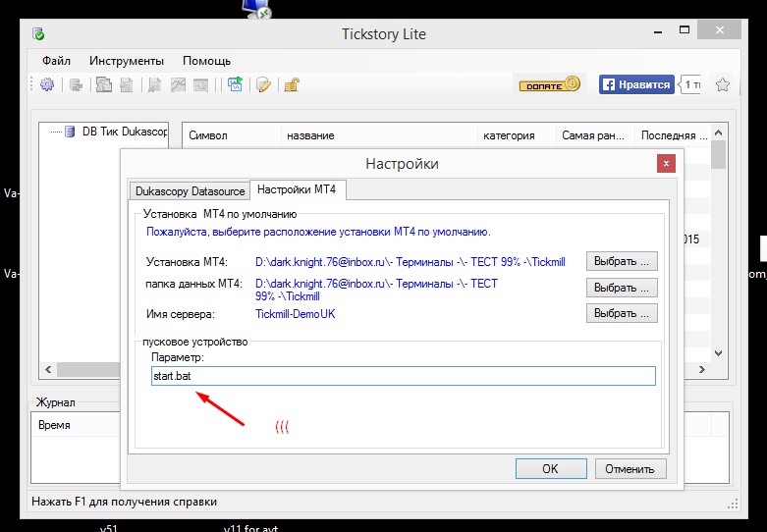Screen dimensions: 767x532
Task: Click the horizontal scroll left arrow
Action: pos(48,369)
